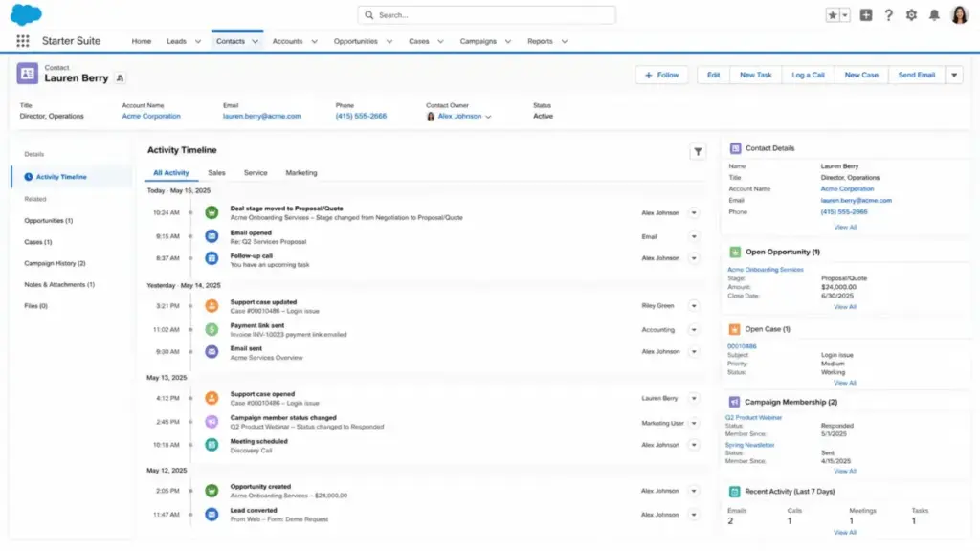Open the Home navigation tab
The height and width of the screenshot is (551, 980).
(x=142, y=42)
